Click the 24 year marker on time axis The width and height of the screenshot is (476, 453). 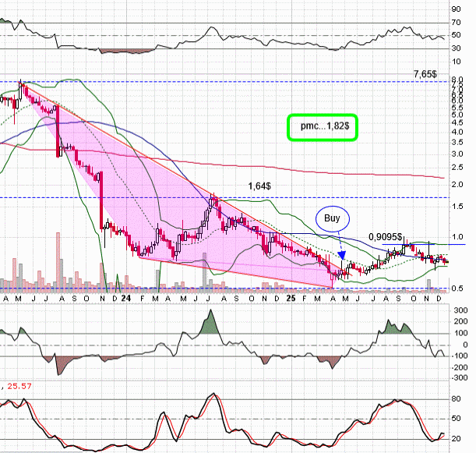pyautogui.click(x=129, y=298)
